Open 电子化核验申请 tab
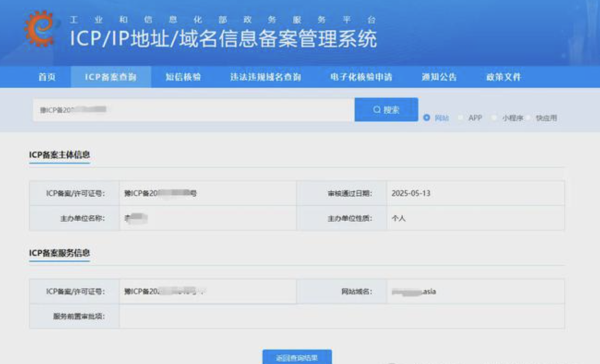 tap(361, 77)
